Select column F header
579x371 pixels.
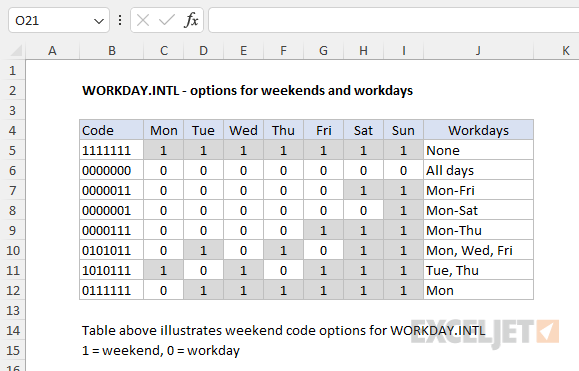click(283, 51)
